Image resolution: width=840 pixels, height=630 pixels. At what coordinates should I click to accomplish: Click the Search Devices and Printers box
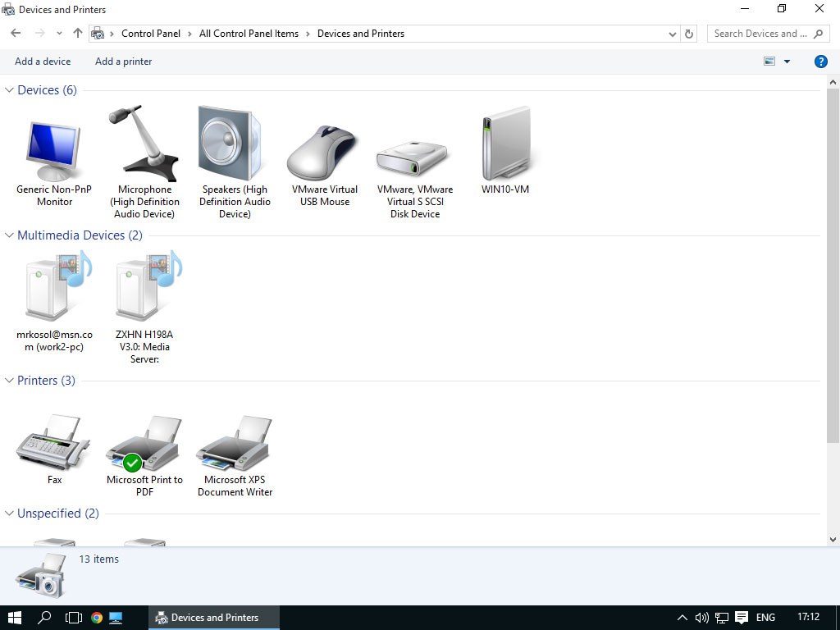[x=760, y=34]
